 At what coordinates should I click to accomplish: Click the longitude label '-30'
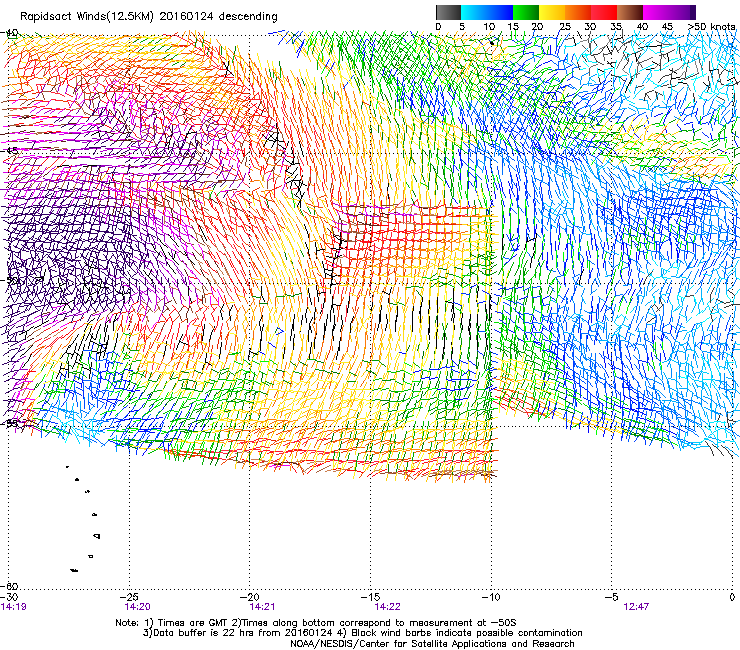tap(9, 597)
